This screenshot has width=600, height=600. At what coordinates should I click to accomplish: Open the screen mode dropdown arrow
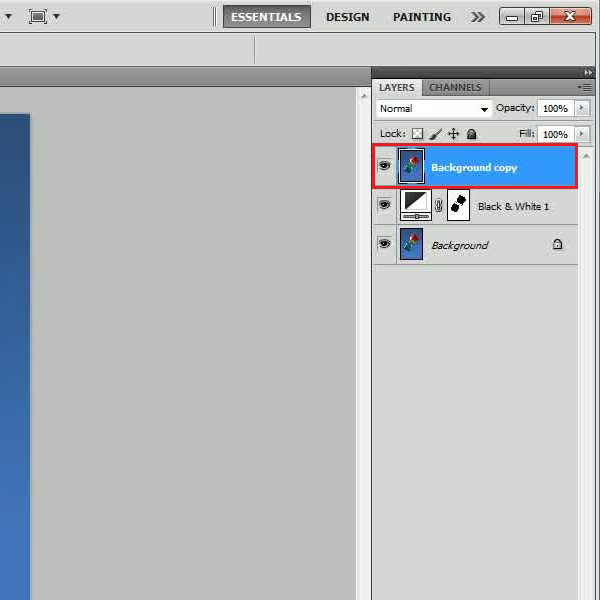(57, 16)
